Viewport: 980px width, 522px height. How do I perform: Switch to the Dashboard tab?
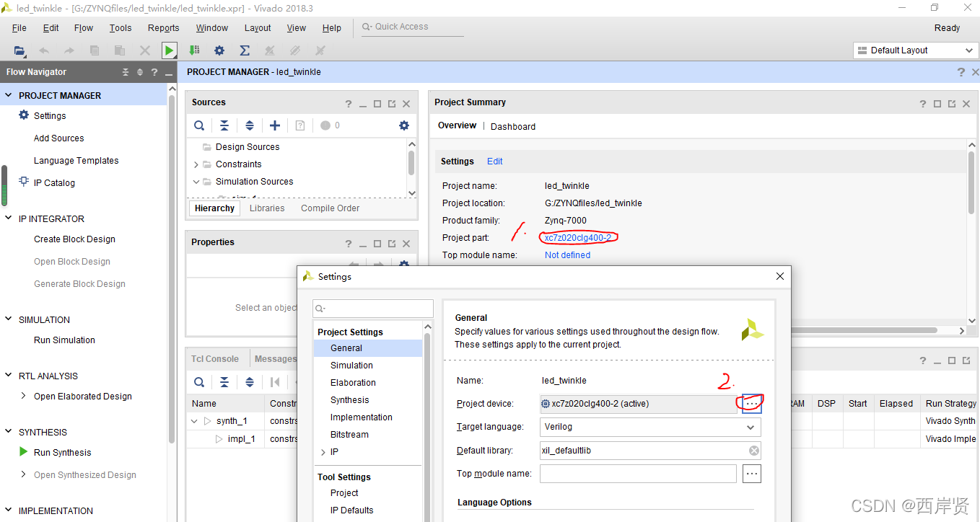pyautogui.click(x=513, y=126)
